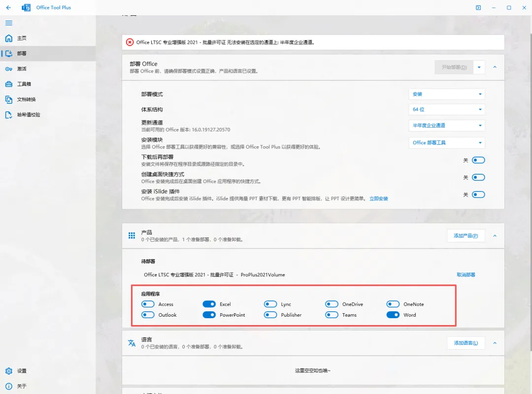
Task: Disable the Word application toggle
Action: tap(393, 315)
